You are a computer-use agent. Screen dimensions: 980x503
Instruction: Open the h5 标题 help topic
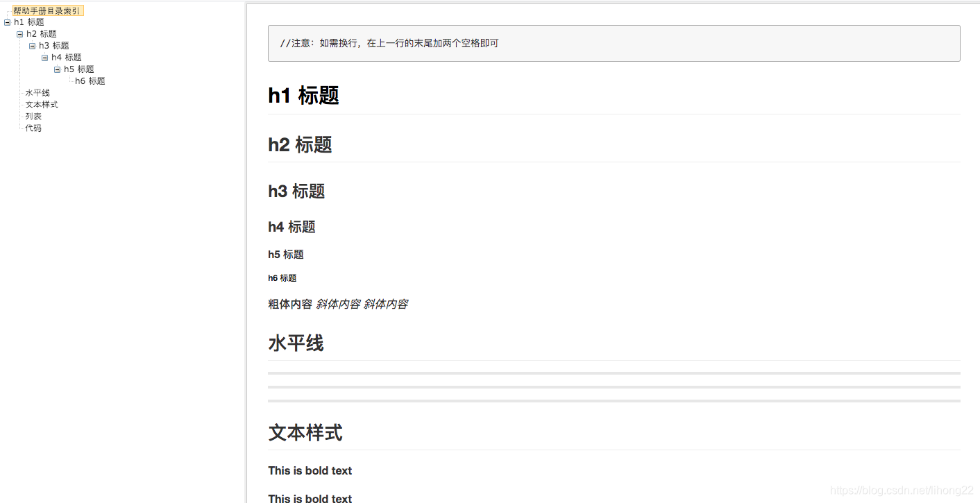[80, 69]
